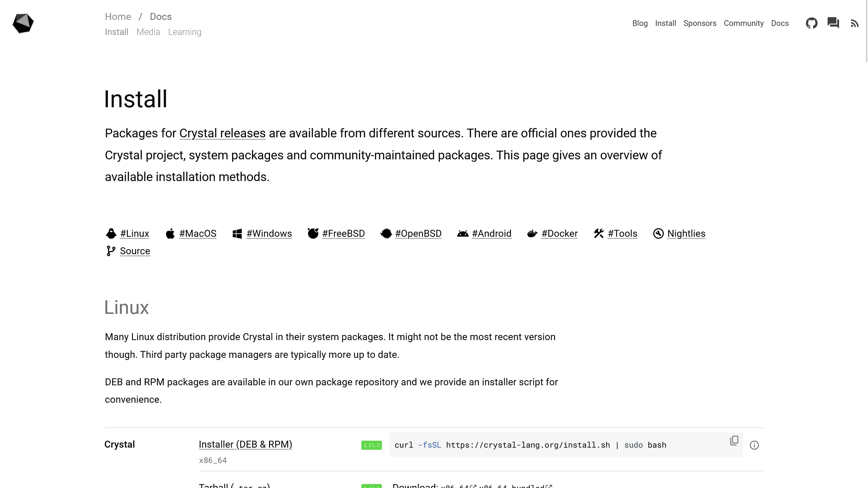Click the info icon beside the install command
868x488 pixels.
(x=754, y=445)
